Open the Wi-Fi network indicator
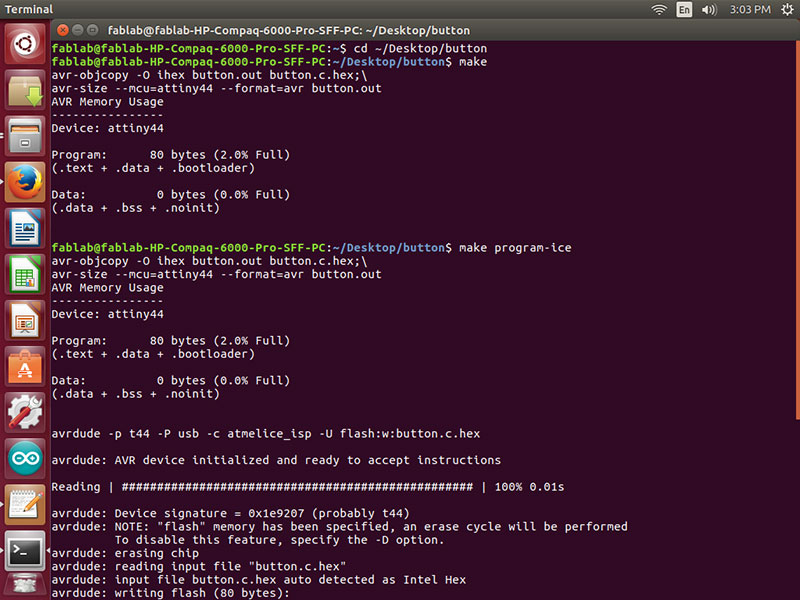The image size is (800, 600). point(659,9)
